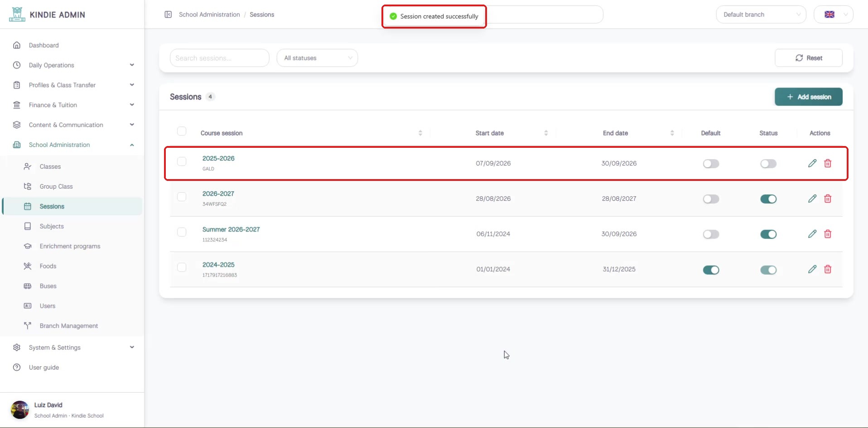Enable Status toggle for 2025-2026
Screen dimensions: 868x428
(768, 164)
